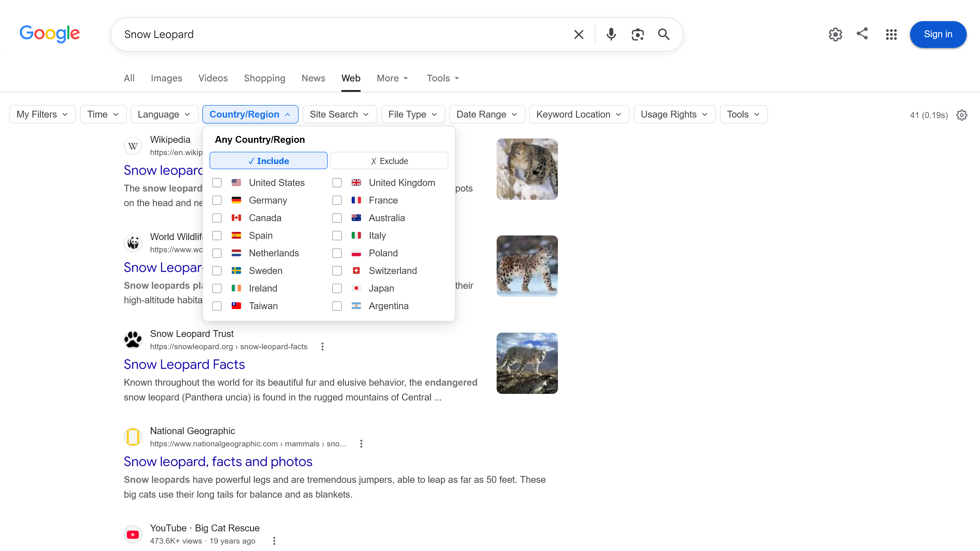Open the Usage Rights dropdown
980x551 pixels.
point(674,115)
